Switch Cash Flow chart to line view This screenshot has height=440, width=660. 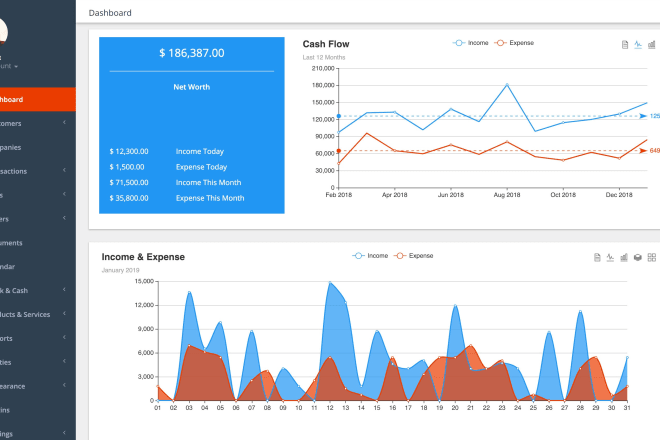click(x=639, y=45)
